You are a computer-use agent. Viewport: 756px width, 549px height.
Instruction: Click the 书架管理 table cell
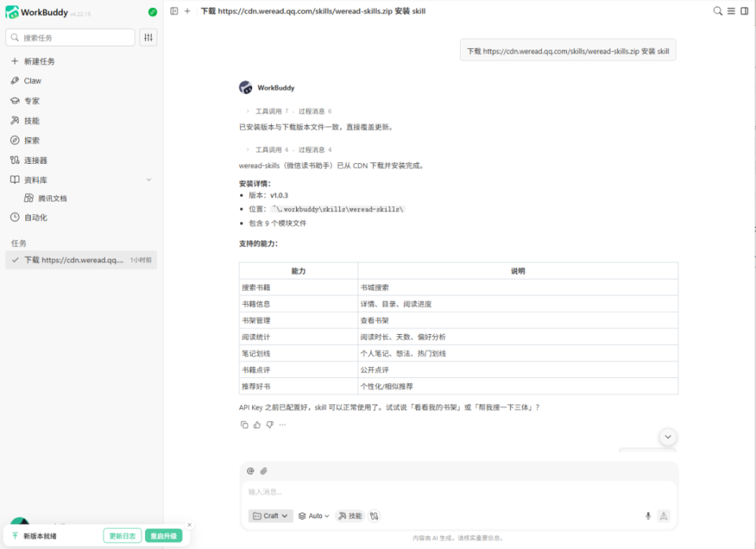pyautogui.click(x=298, y=321)
